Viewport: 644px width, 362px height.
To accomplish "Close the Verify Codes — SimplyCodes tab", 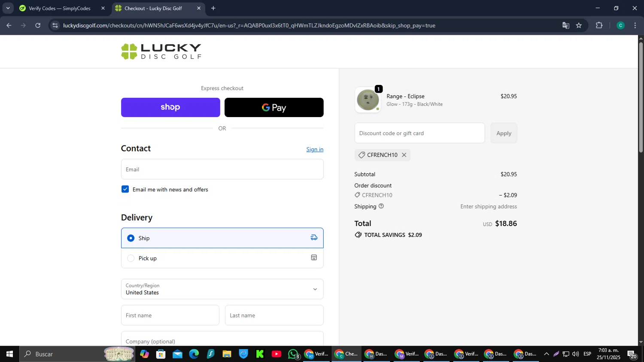I will 103,8.
